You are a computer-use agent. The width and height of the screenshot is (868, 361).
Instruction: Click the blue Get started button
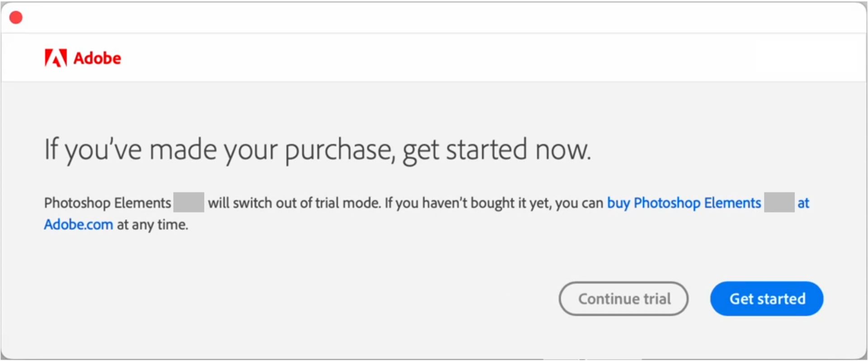766,299
